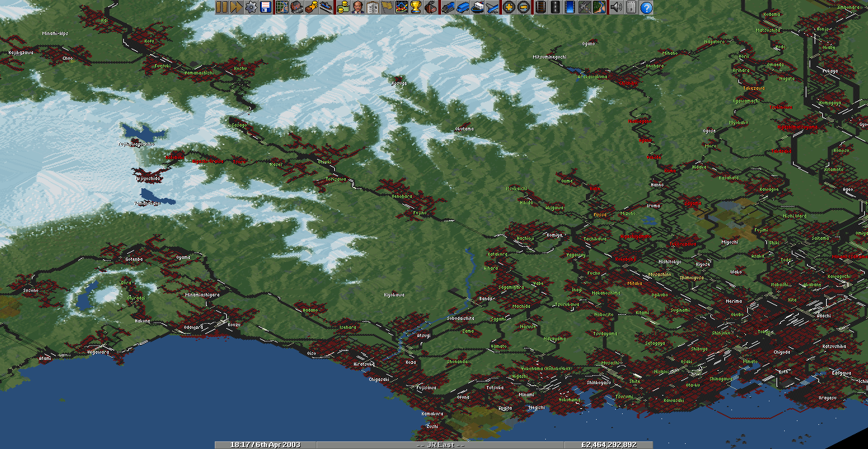Open the news message history menu

(x=631, y=8)
